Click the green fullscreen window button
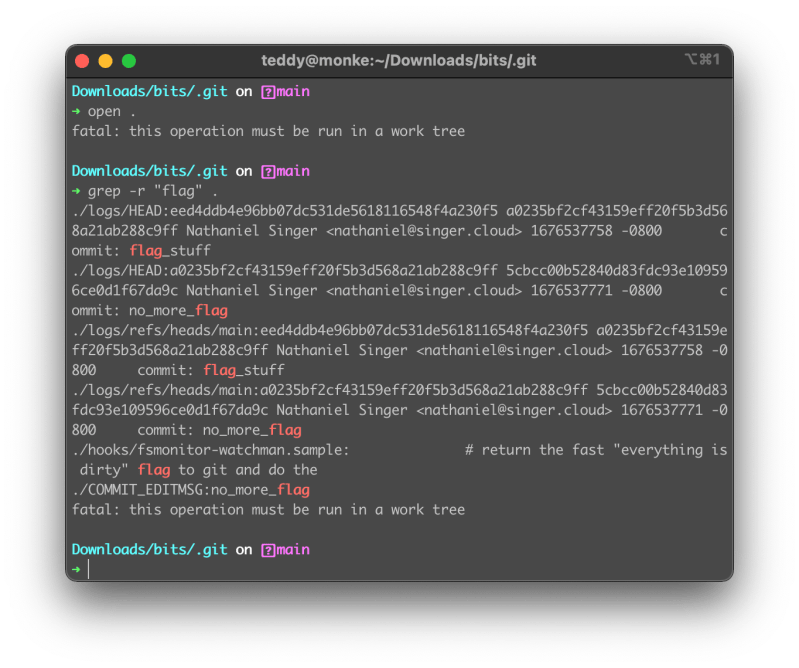Screen dimensions: 799x668 pos(129,61)
